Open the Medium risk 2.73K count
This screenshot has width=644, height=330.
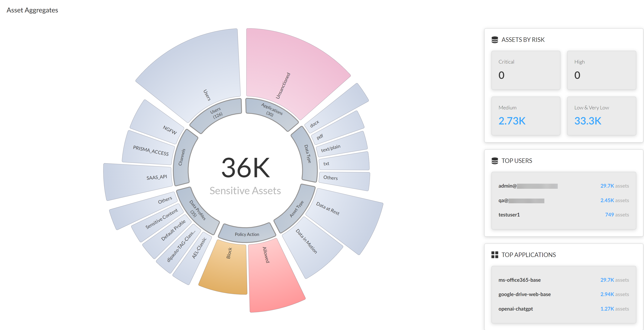(x=512, y=121)
